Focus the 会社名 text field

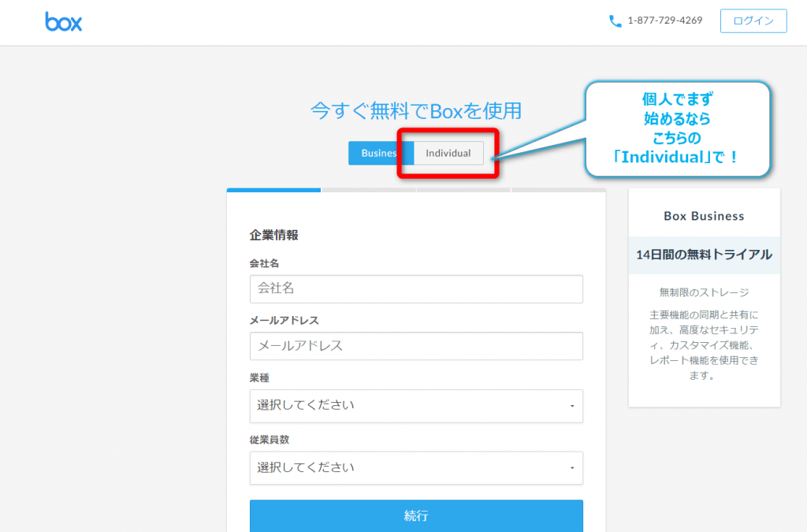[x=416, y=288]
